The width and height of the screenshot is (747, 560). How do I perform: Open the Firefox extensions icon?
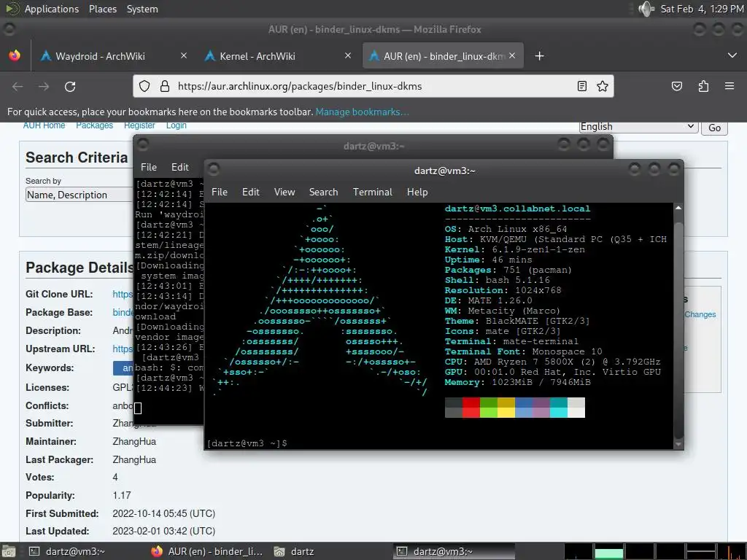coord(703,86)
